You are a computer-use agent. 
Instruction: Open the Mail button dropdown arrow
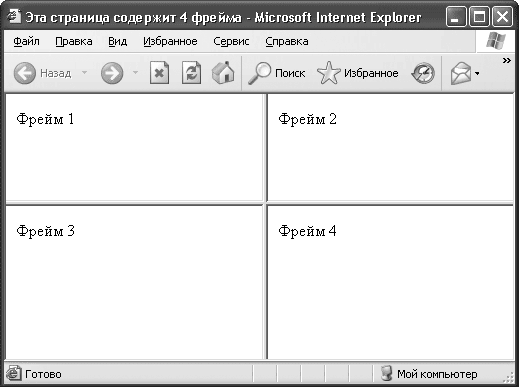[477, 73]
